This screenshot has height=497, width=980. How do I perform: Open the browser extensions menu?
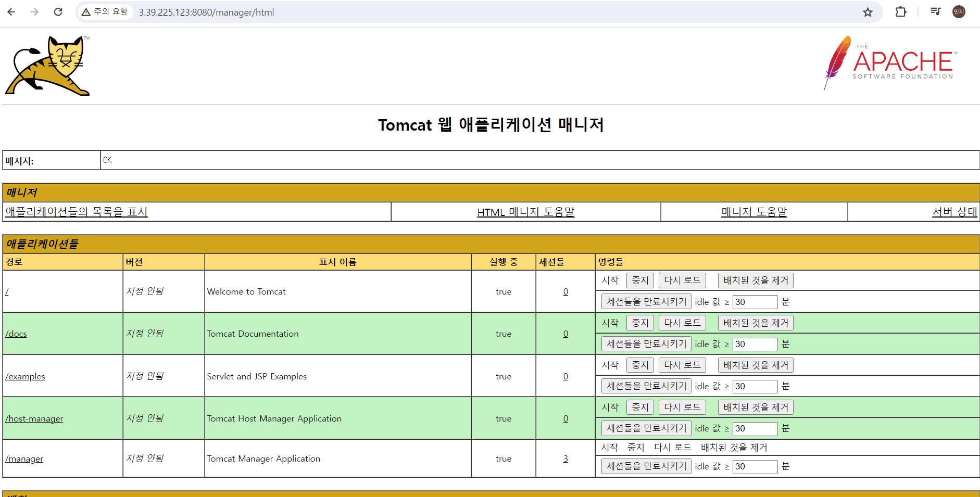(901, 12)
